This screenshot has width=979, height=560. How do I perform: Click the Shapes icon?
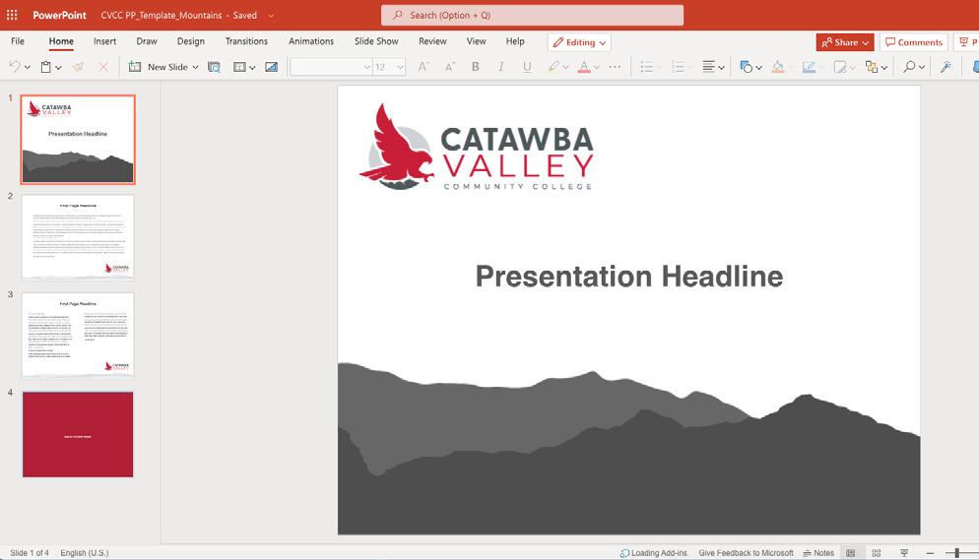pyautogui.click(x=746, y=67)
